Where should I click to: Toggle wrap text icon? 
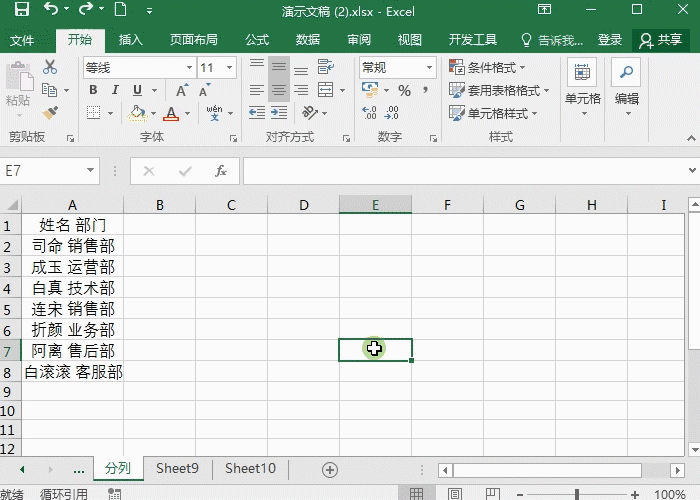tap(325, 67)
